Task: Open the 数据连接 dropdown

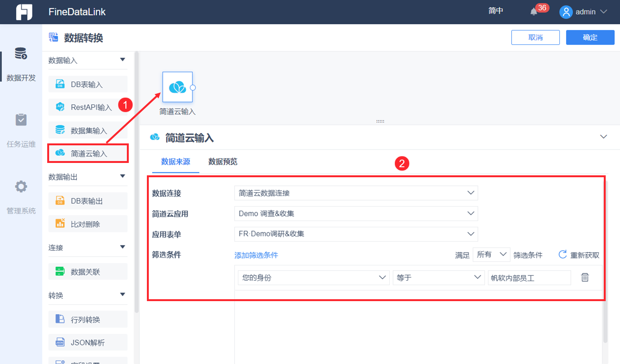Action: coord(356,193)
